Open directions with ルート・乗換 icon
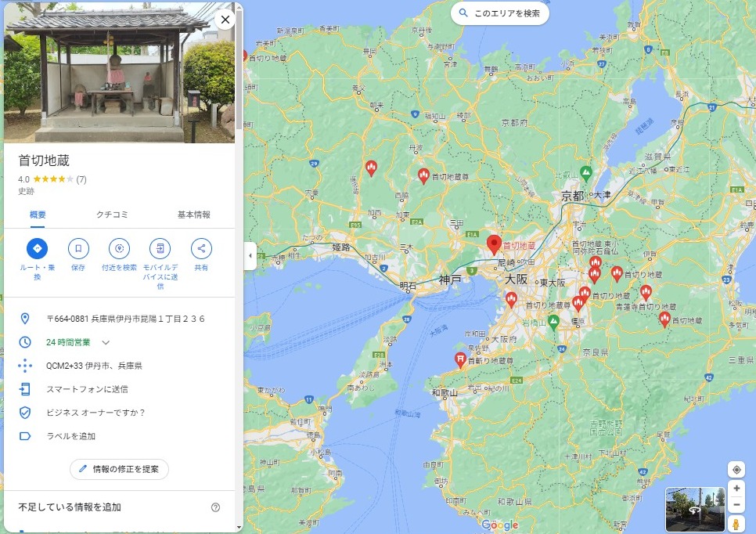Viewport: 756px width, 534px height. (37, 248)
